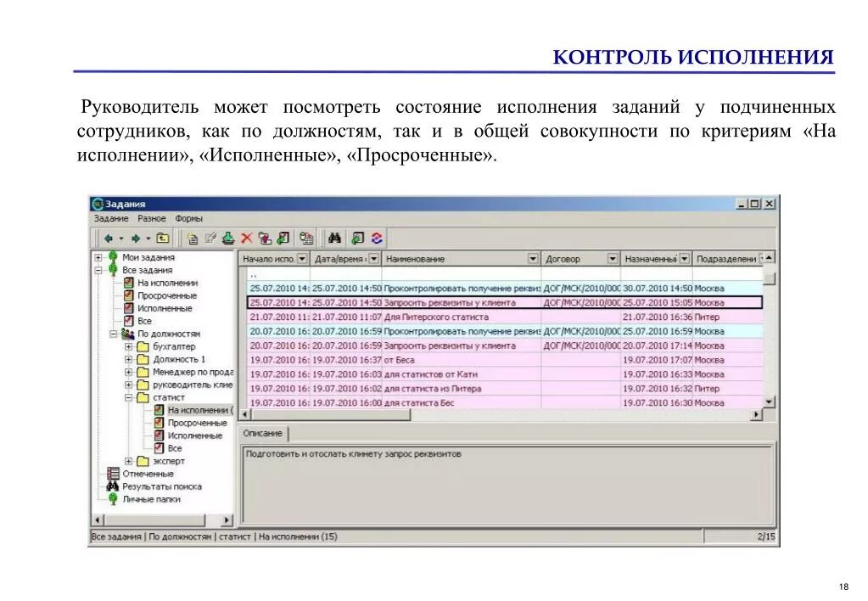Select Исполненные under статист
Viewport: 868px width, 601px height.
coord(195,436)
